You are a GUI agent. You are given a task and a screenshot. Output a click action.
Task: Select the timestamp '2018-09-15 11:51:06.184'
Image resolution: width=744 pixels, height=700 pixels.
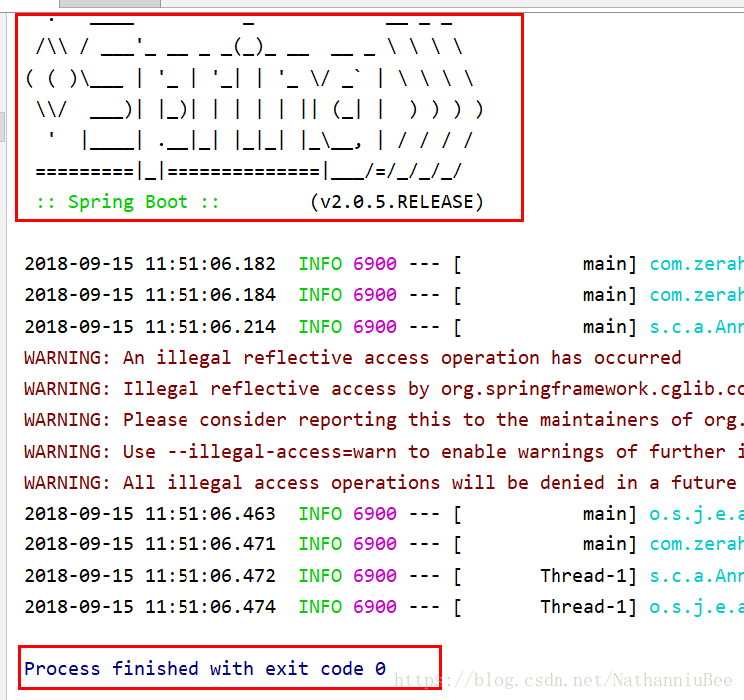pyautogui.click(x=150, y=295)
